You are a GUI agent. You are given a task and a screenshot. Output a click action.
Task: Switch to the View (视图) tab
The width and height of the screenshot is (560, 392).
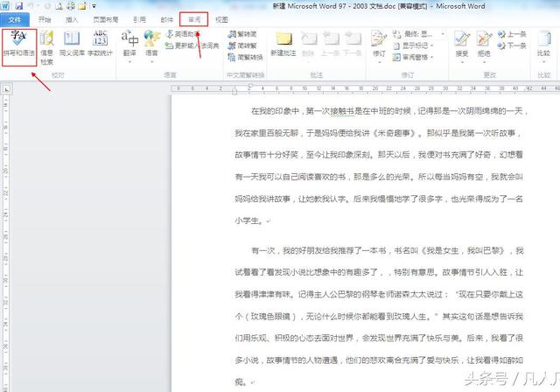point(221,19)
